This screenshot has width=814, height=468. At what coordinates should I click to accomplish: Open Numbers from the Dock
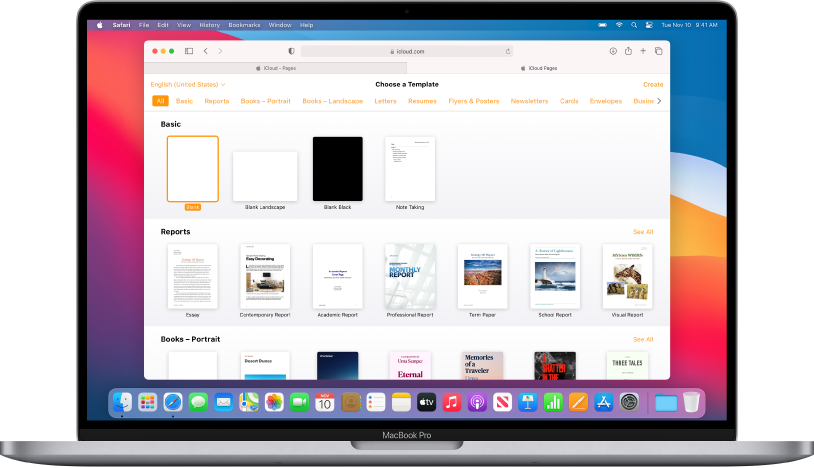(x=553, y=402)
